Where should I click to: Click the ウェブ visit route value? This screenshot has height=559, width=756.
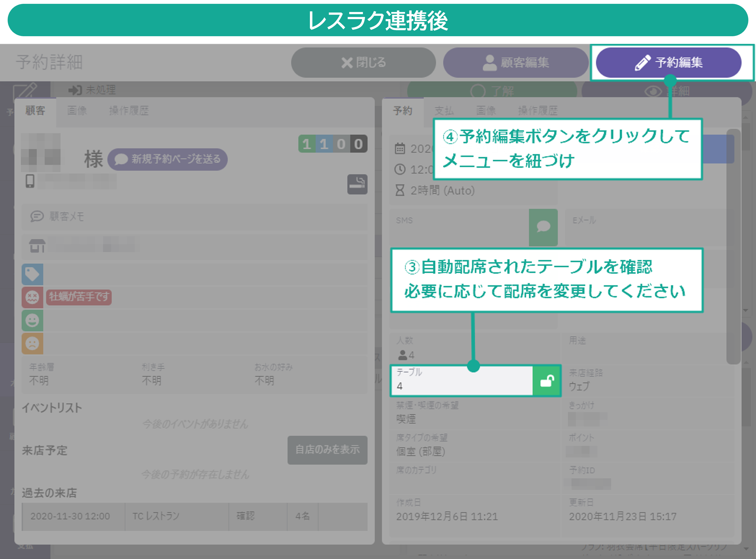pyautogui.click(x=579, y=386)
